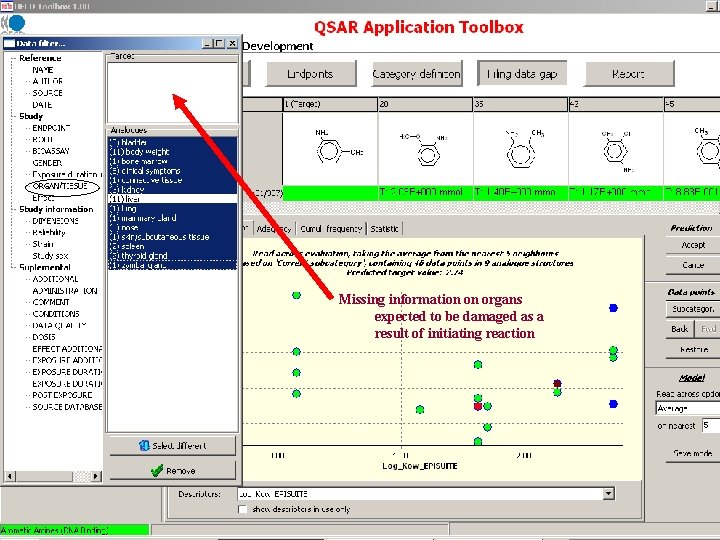Click the Subcategorize data points button

(693, 309)
